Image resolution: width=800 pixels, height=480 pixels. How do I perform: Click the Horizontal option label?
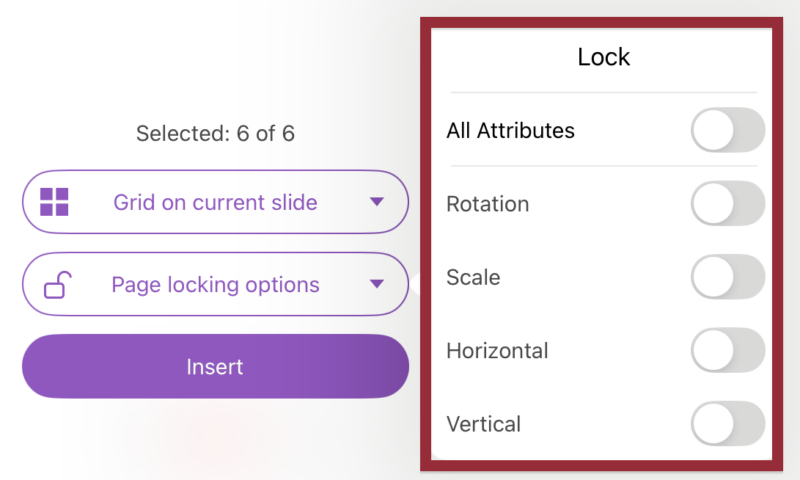(497, 351)
